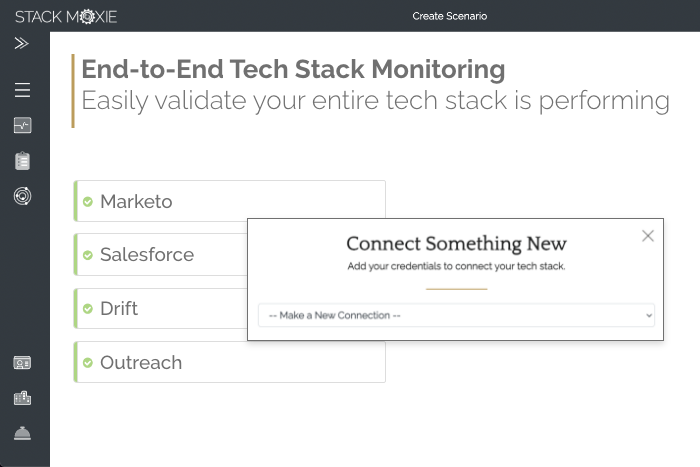Screen dimensions: 700x467
Task: Select the Outreach connection row
Action: [x=230, y=362]
